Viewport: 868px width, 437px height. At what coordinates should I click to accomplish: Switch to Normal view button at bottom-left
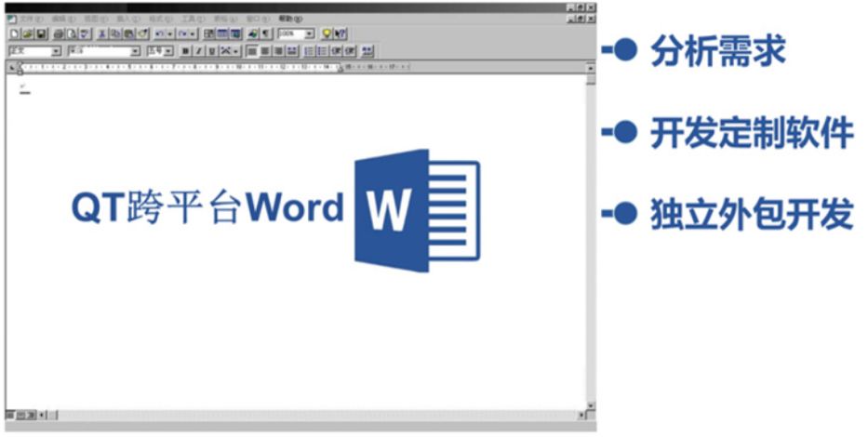[10, 415]
